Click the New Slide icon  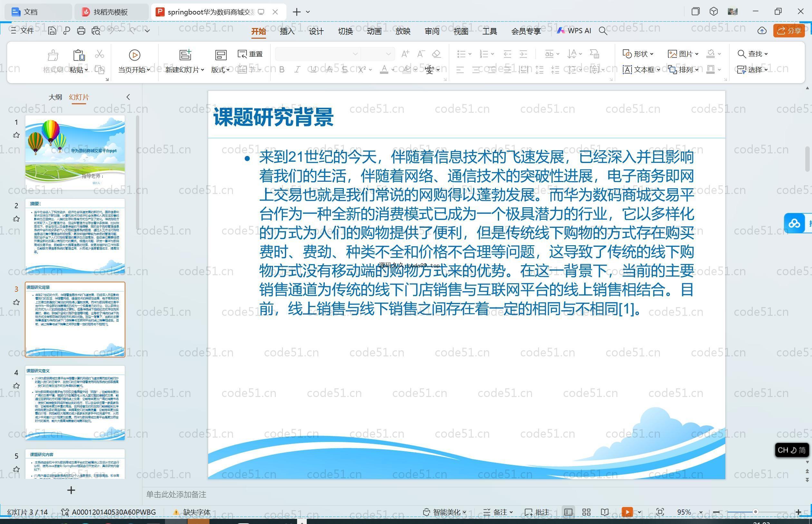[x=185, y=55]
